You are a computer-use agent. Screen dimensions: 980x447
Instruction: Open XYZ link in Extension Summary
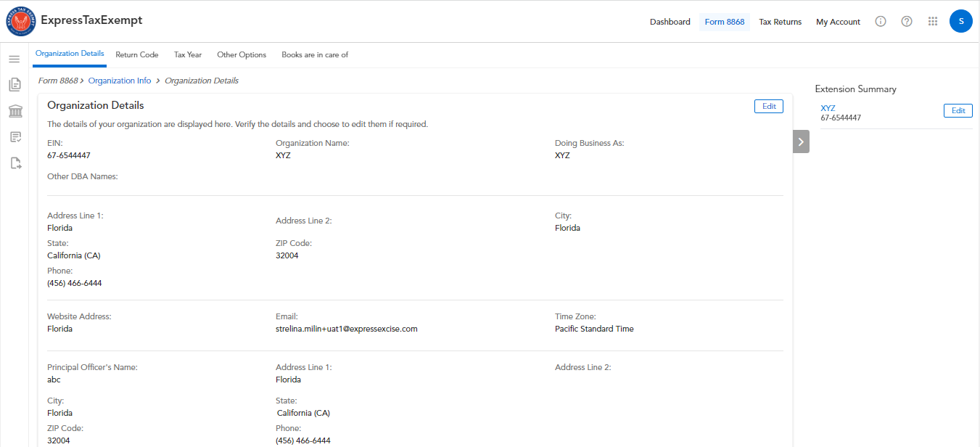click(x=828, y=108)
